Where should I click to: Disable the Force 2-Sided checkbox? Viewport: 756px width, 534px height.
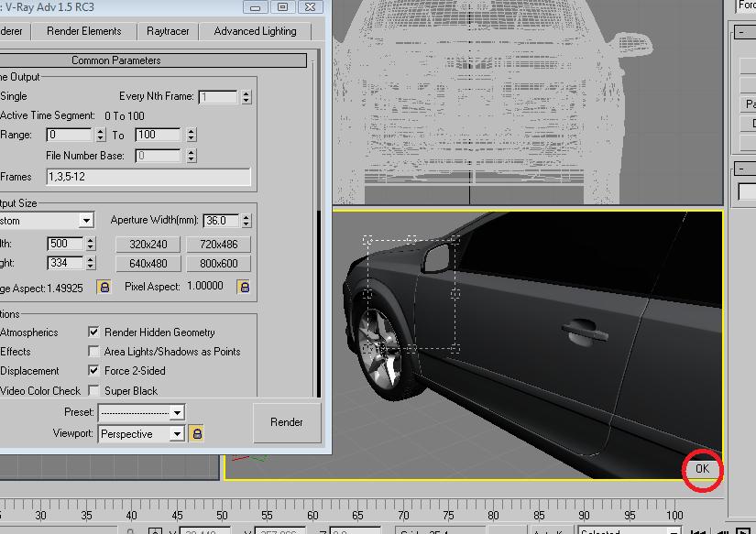click(93, 371)
